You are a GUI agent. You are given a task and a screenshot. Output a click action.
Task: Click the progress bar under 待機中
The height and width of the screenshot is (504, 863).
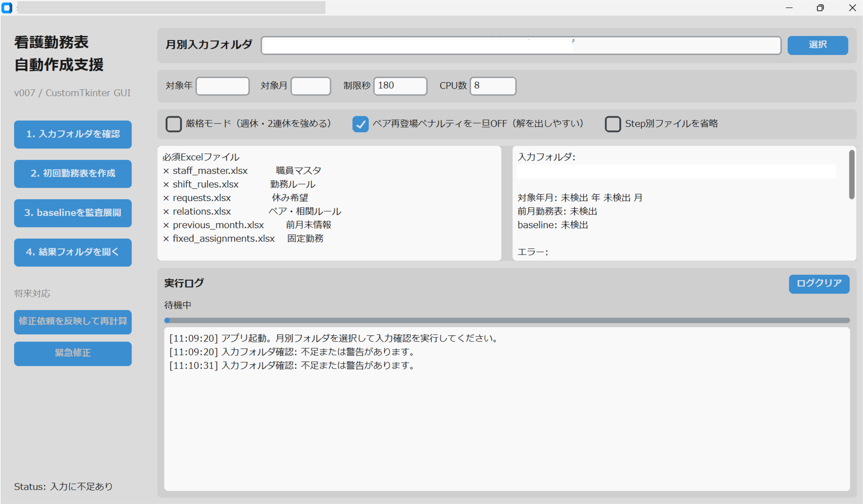(507, 320)
